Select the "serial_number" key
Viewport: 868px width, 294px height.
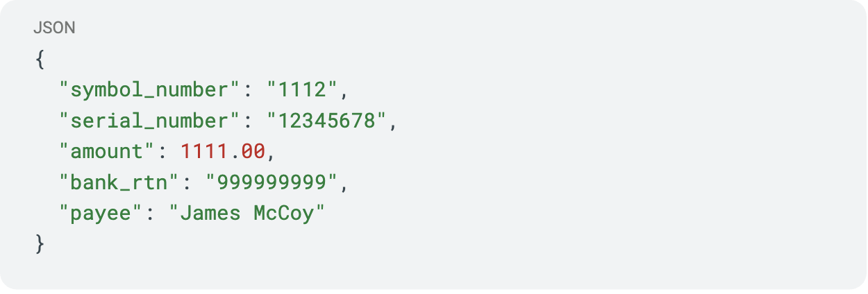point(150,121)
